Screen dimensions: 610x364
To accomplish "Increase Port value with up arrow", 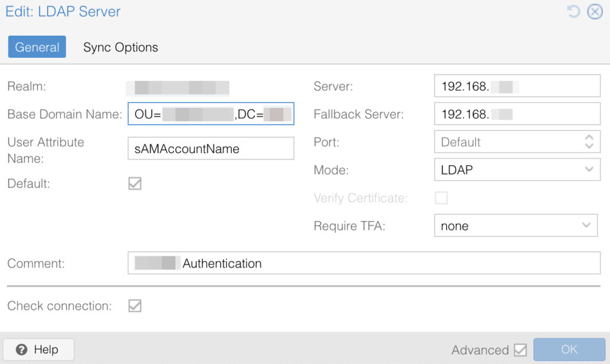I will [x=589, y=138].
